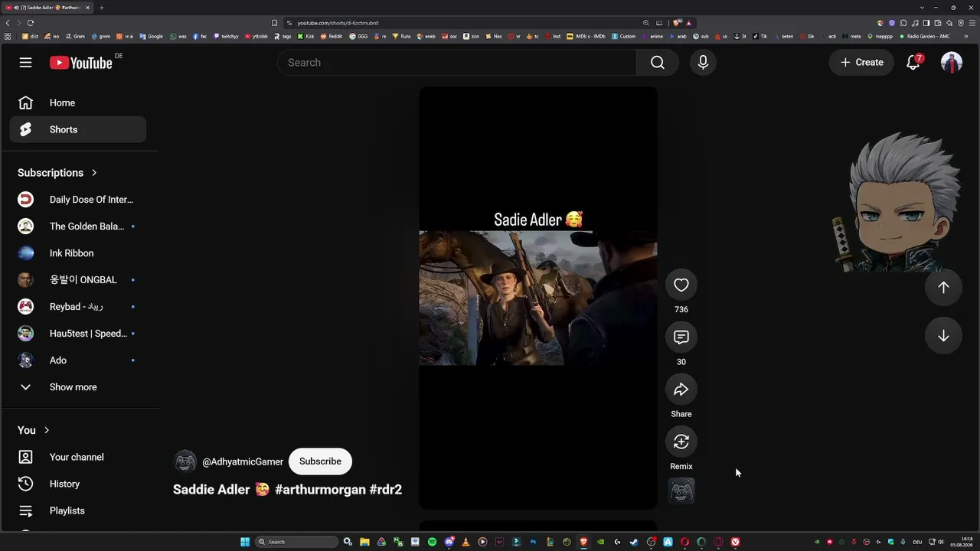Open the Reddit bookmark
Viewport: 980px width, 551px height.
click(x=332, y=36)
